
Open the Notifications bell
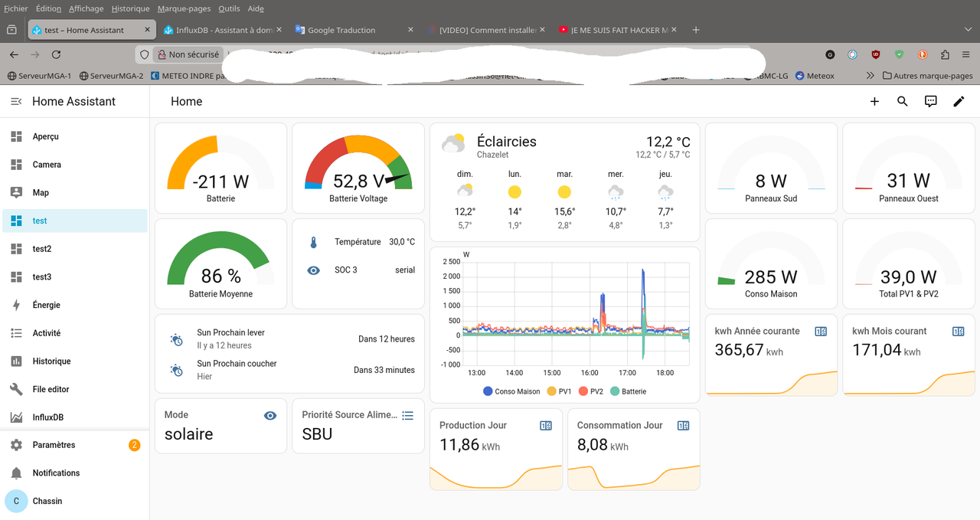click(16, 473)
